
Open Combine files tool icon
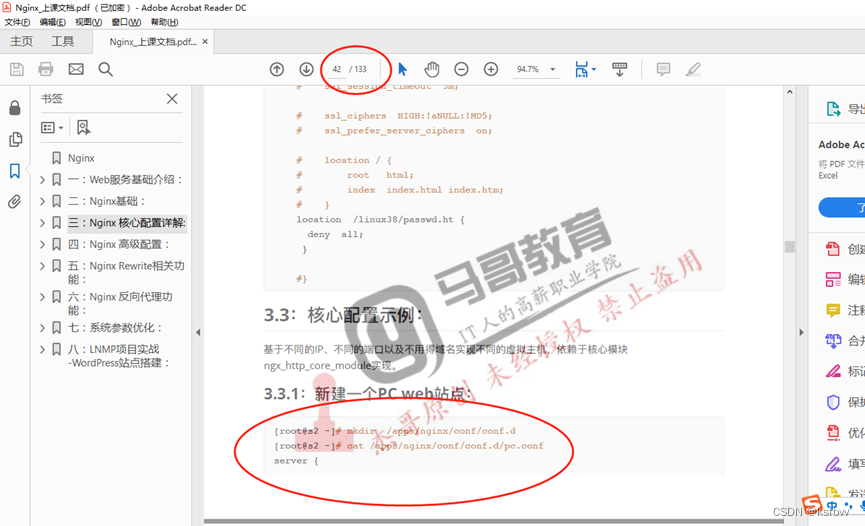tap(832, 341)
